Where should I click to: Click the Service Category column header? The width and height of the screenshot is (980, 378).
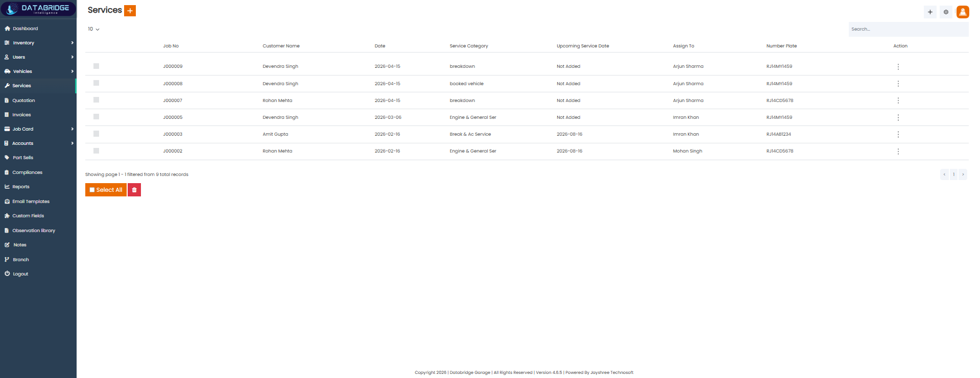coord(469,46)
